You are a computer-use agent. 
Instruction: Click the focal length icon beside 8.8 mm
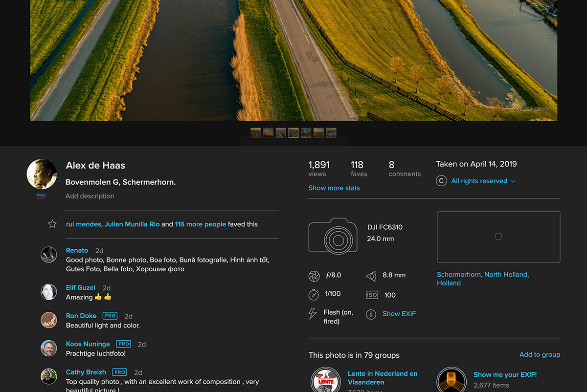(x=371, y=275)
